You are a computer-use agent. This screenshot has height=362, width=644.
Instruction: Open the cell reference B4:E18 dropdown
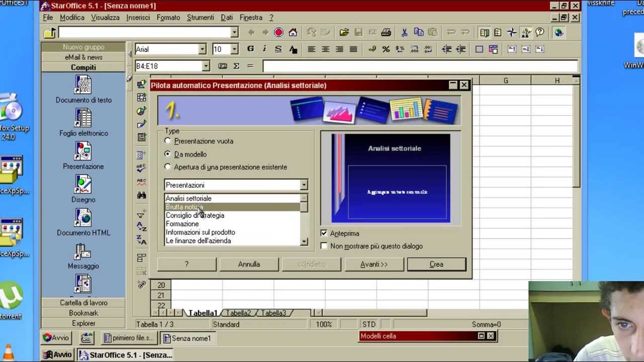[x=205, y=66]
